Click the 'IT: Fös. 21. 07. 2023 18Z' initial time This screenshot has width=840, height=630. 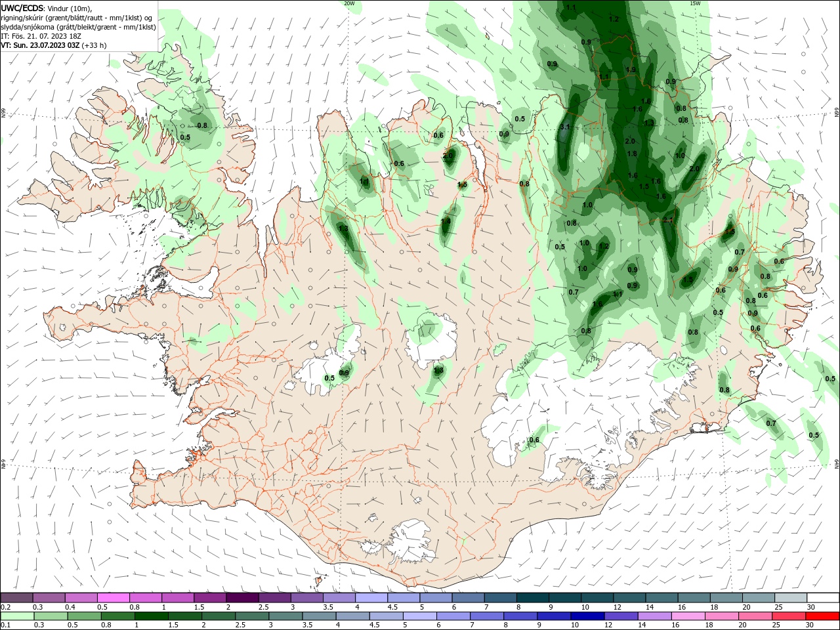tap(41, 36)
